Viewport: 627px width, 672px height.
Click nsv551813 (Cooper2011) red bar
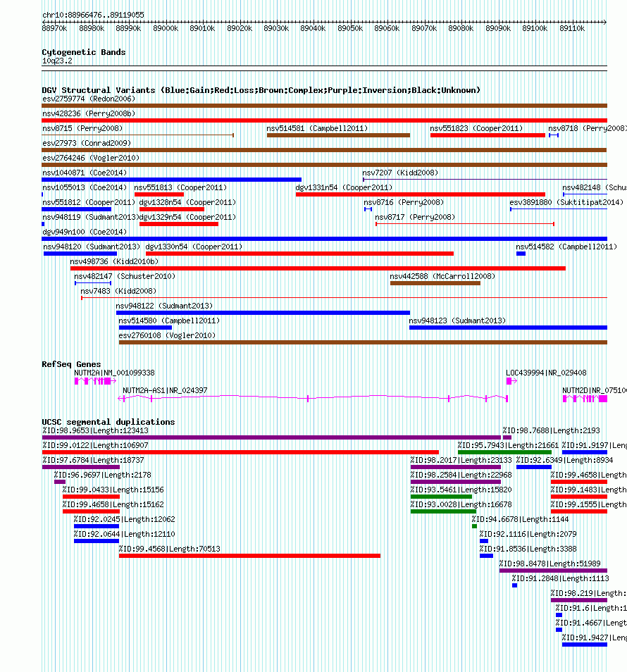[159, 194]
